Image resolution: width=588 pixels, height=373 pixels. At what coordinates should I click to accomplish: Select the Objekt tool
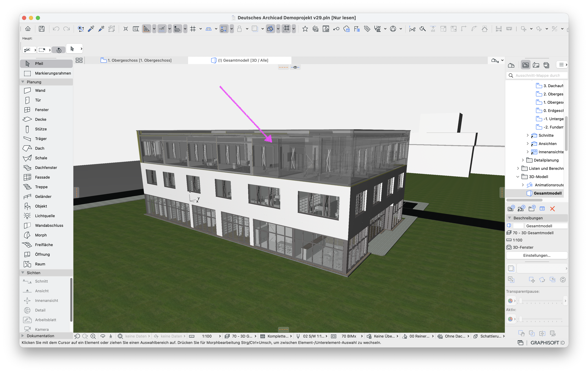pyautogui.click(x=46, y=206)
